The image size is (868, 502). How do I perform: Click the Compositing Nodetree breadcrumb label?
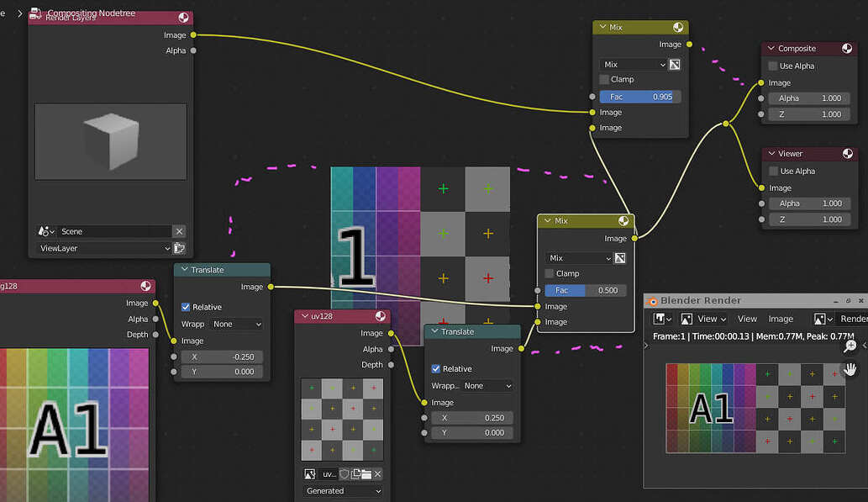[92, 13]
